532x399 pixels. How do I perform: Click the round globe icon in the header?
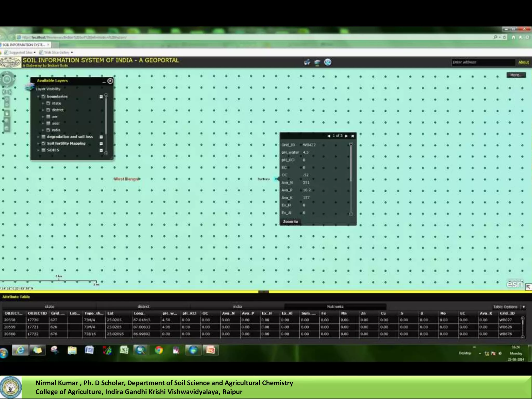(328, 62)
